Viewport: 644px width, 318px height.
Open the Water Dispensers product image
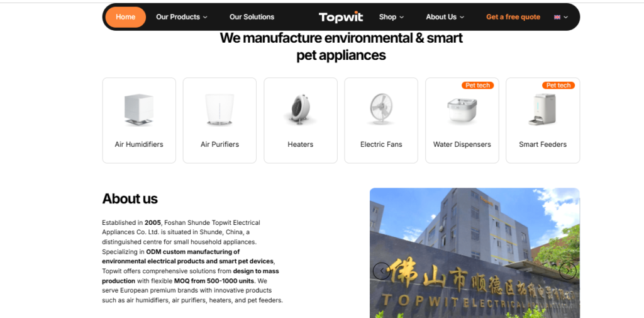tap(462, 110)
